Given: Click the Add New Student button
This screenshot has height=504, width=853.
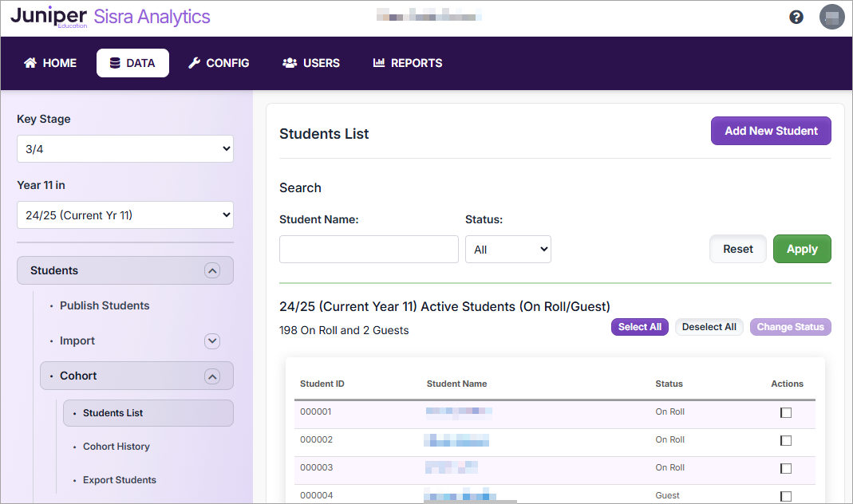Looking at the screenshot, I should [x=771, y=132].
